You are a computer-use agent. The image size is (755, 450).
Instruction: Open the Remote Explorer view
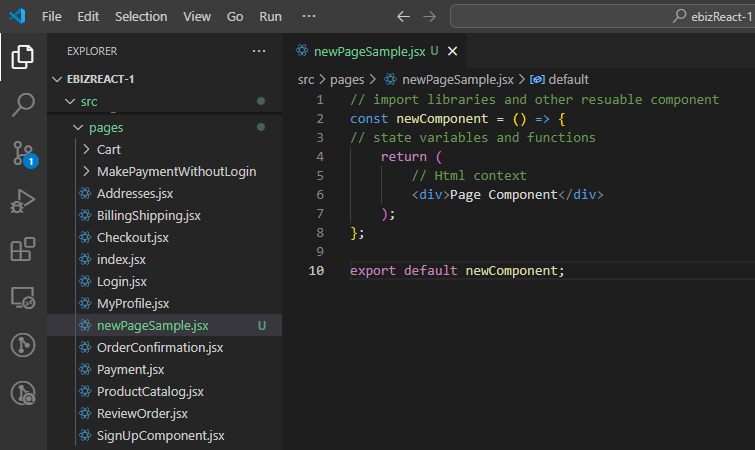tap(23, 297)
